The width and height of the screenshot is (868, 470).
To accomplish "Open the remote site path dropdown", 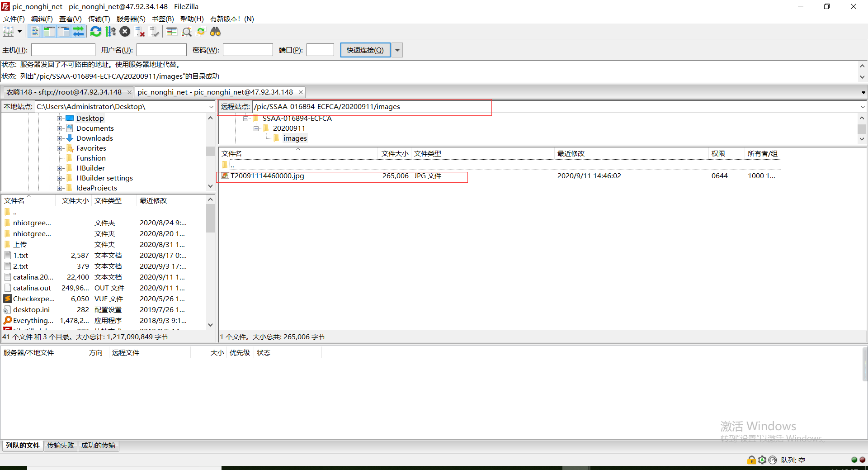I will pyautogui.click(x=863, y=107).
